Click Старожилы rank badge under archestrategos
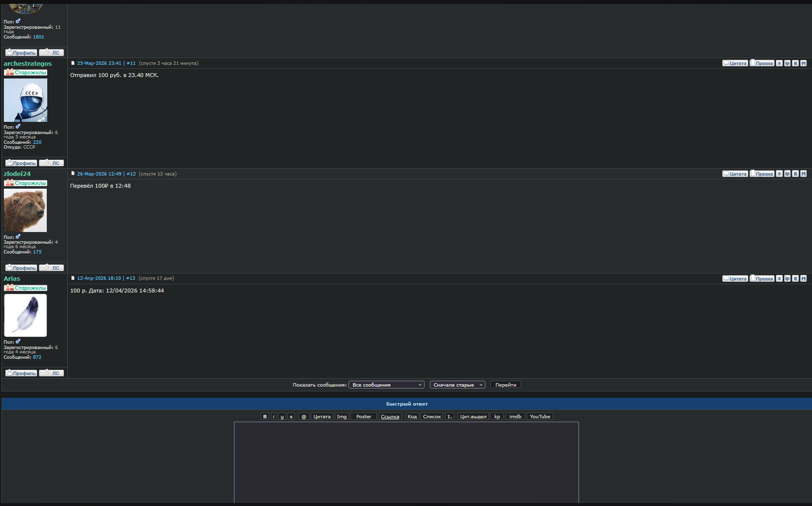 (26, 73)
